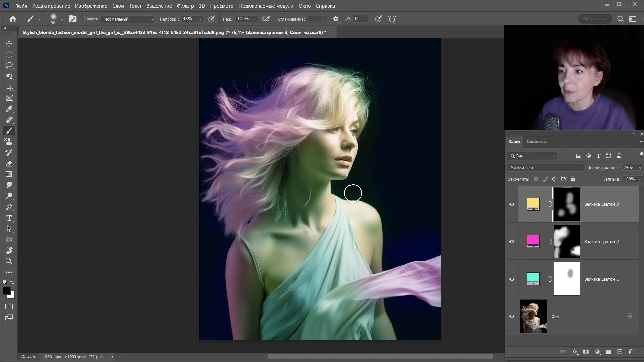
Task: Select the Eraser tool
Action: [9, 164]
